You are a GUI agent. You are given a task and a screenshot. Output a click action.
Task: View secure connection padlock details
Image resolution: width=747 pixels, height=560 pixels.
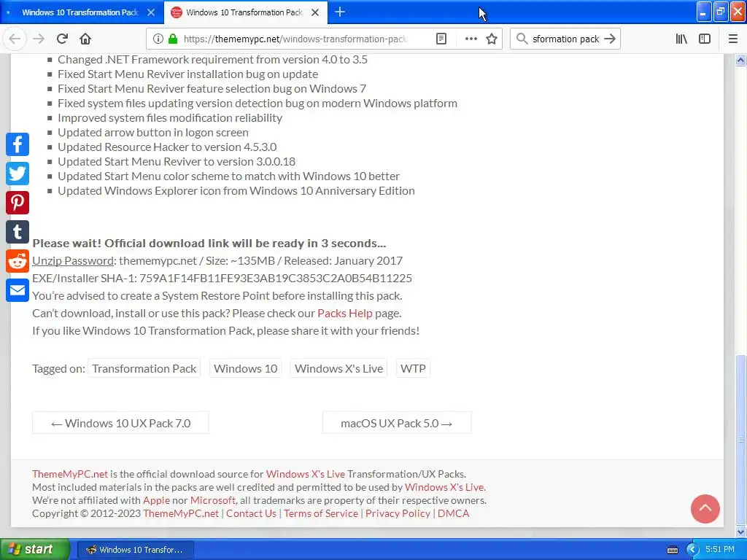click(x=173, y=39)
